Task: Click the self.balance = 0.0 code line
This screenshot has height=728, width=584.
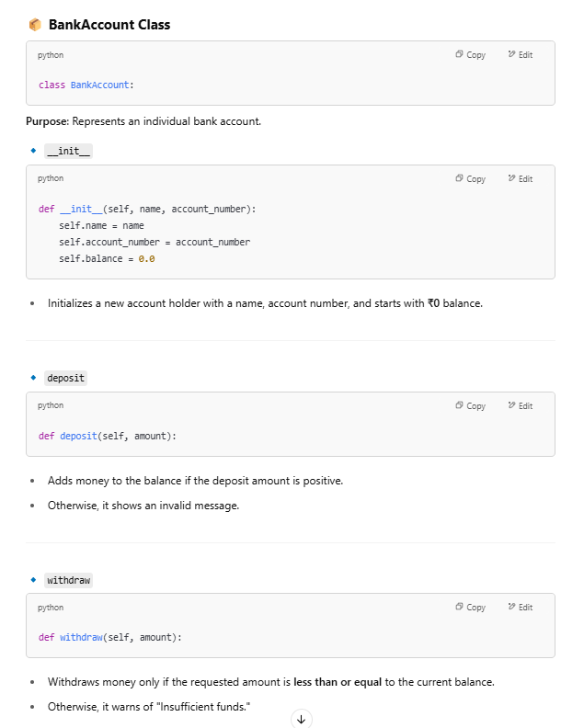Action: (107, 259)
